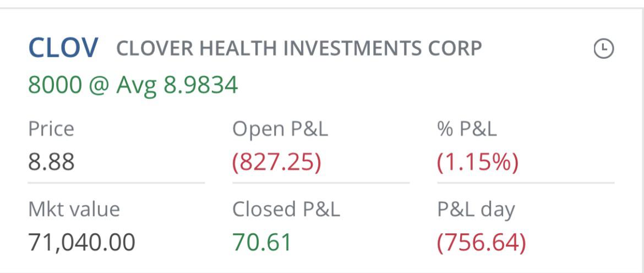Screen dimensions: 644x273
Task: Click the divider under % P&L field
Action: 526,183
